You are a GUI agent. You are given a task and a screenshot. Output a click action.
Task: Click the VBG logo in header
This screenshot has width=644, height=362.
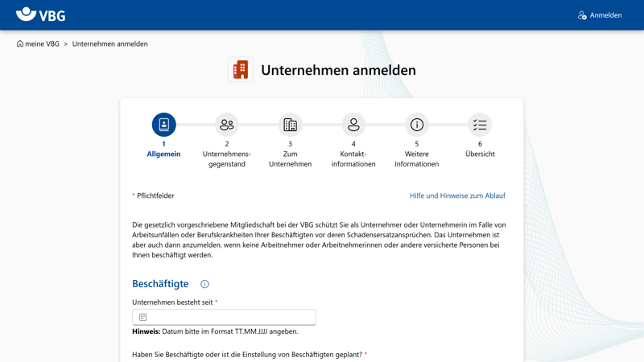(x=40, y=14)
